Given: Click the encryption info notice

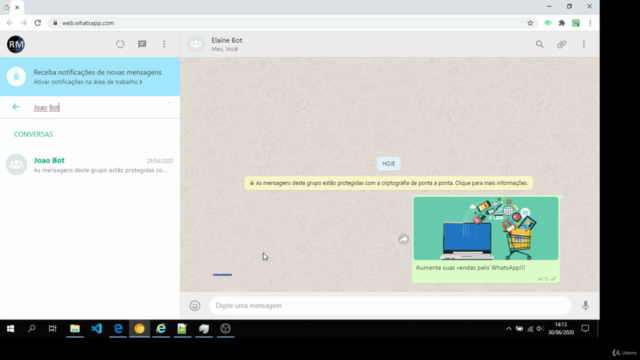Looking at the screenshot, I should 389,183.
